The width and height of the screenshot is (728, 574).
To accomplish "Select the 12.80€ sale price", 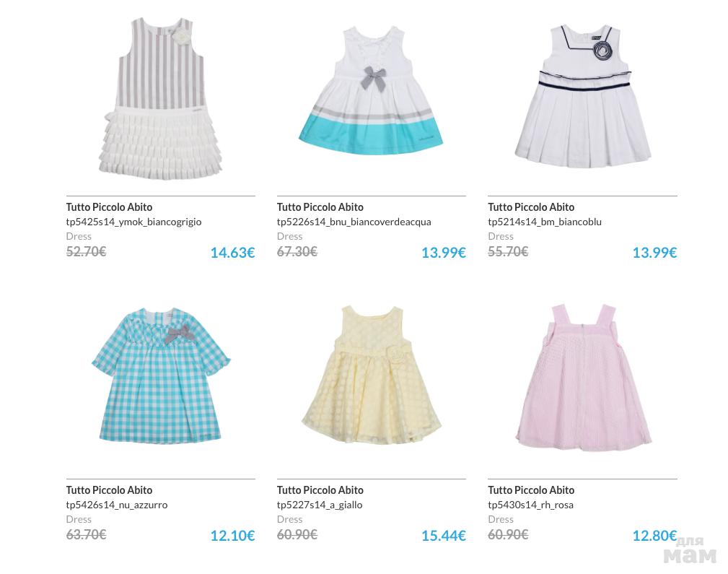I will point(654,536).
